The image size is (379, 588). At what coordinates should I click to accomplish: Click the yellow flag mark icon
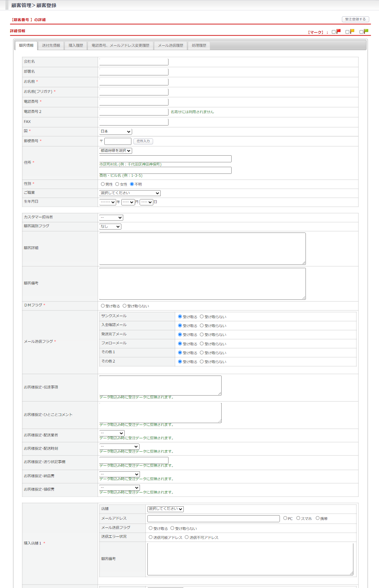(352, 32)
